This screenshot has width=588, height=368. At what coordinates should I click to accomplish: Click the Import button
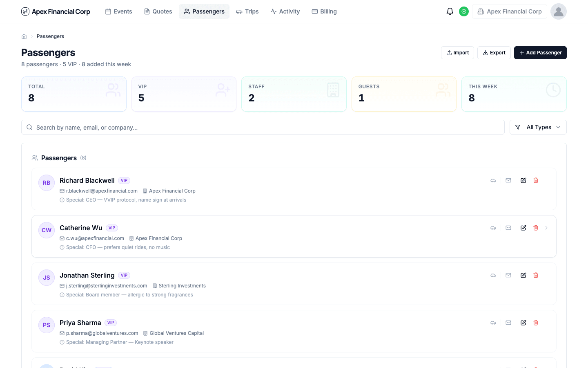pos(457,53)
